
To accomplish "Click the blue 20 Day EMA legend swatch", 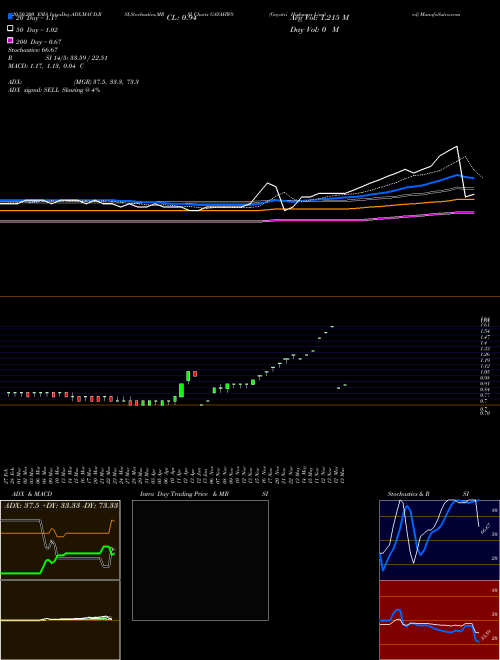I will point(10,17).
